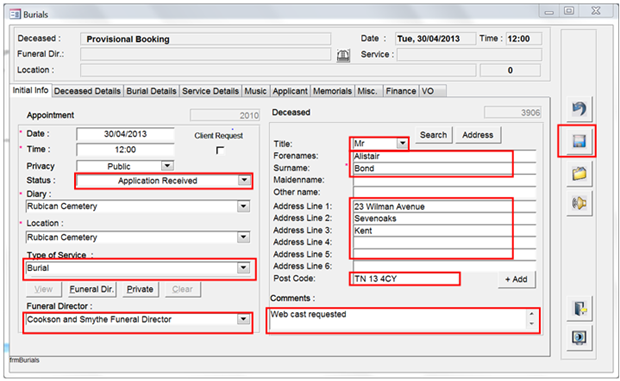This screenshot has height=381, width=620.
Task: Open the Music tab
Action: [x=255, y=91]
